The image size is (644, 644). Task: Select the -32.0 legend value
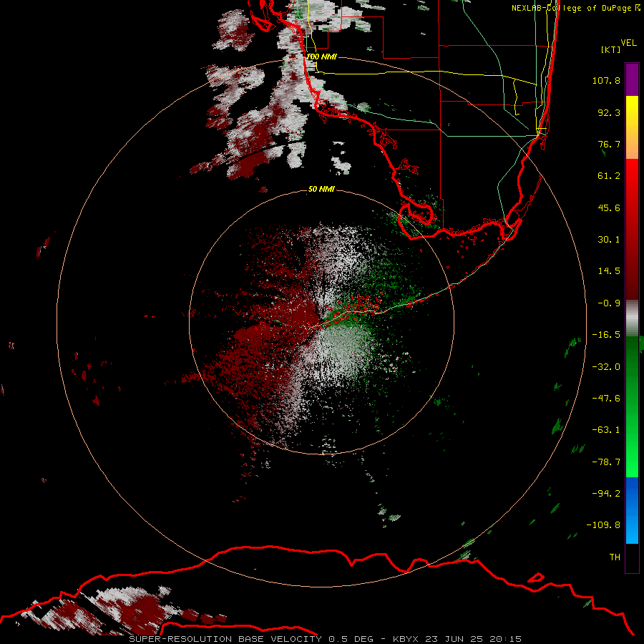(606, 367)
